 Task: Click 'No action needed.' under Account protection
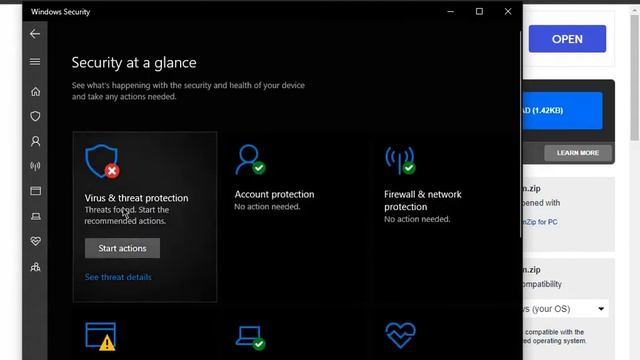[267, 207]
